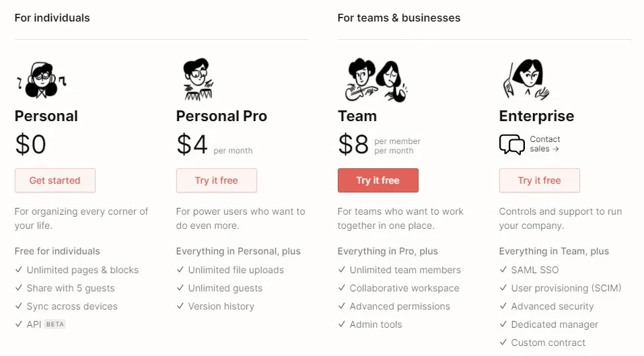Click the Version history feature text
644x356 pixels.
221,306
